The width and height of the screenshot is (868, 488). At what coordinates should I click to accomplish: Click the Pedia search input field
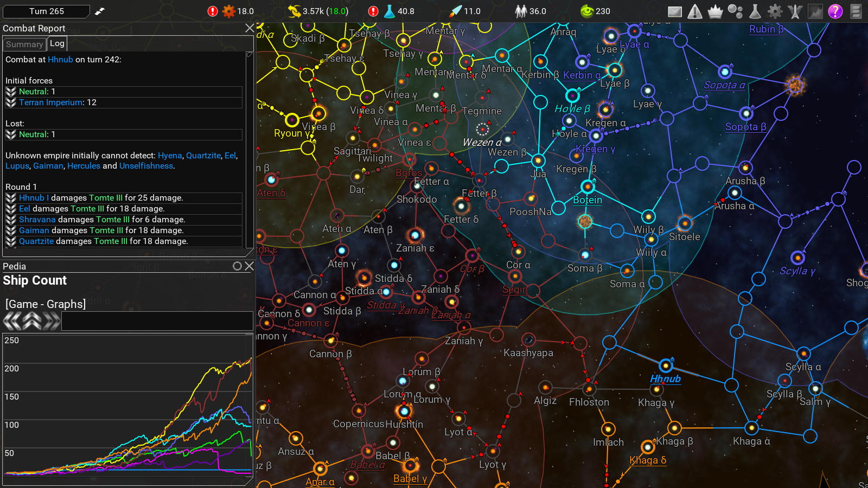point(157,322)
